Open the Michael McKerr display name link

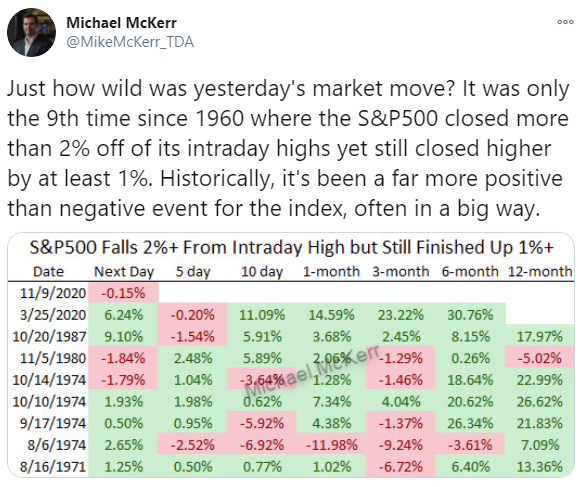click(121, 23)
